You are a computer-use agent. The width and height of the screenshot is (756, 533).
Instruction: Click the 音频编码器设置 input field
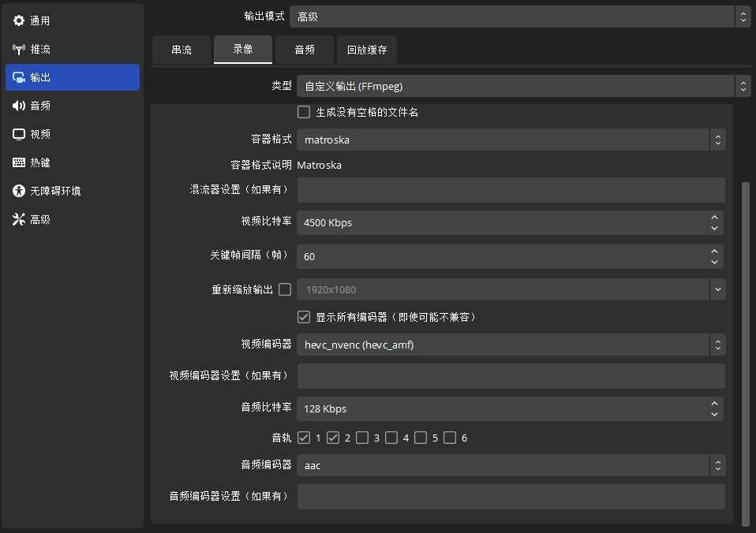tap(511, 497)
